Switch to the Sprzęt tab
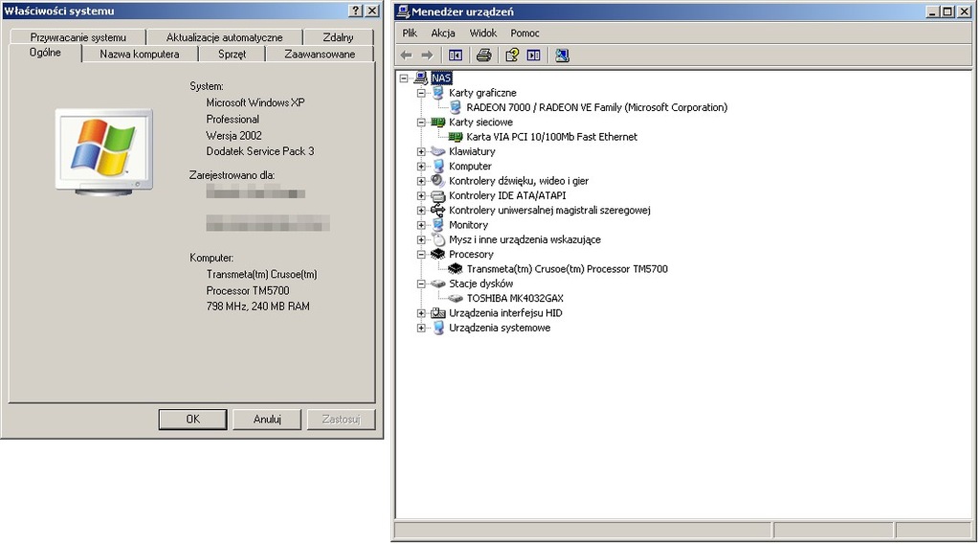 (x=232, y=55)
